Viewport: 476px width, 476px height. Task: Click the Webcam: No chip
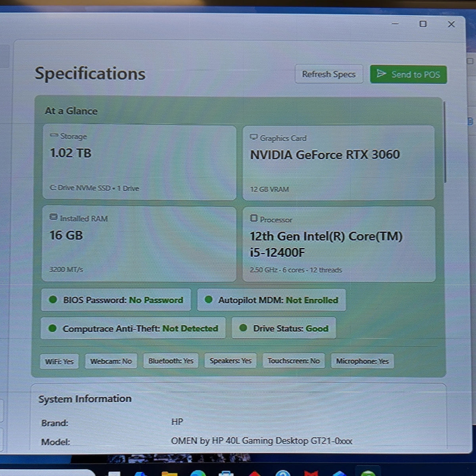tap(111, 361)
